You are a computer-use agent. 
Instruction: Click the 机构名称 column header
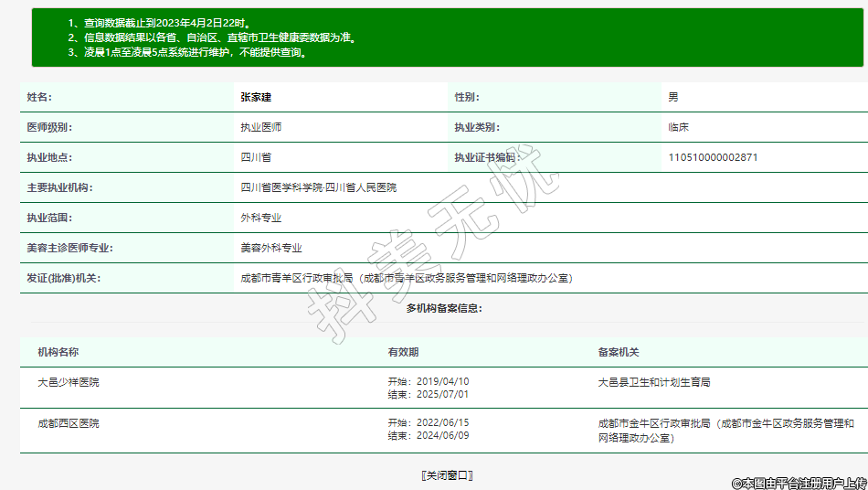pyautogui.click(x=58, y=352)
